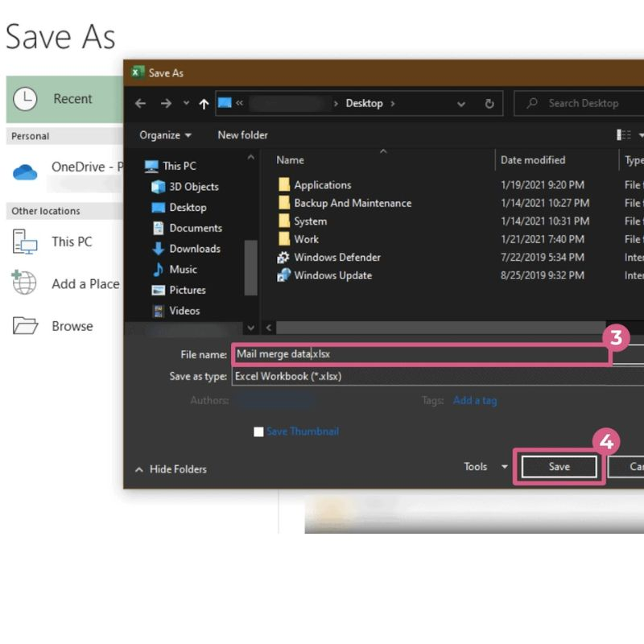Screen dimensions: 644x644
Task: Select the Windows Update shortcut
Action: tap(325, 275)
